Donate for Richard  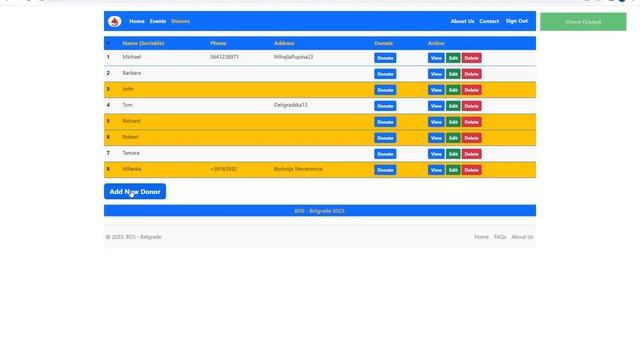tap(385, 122)
